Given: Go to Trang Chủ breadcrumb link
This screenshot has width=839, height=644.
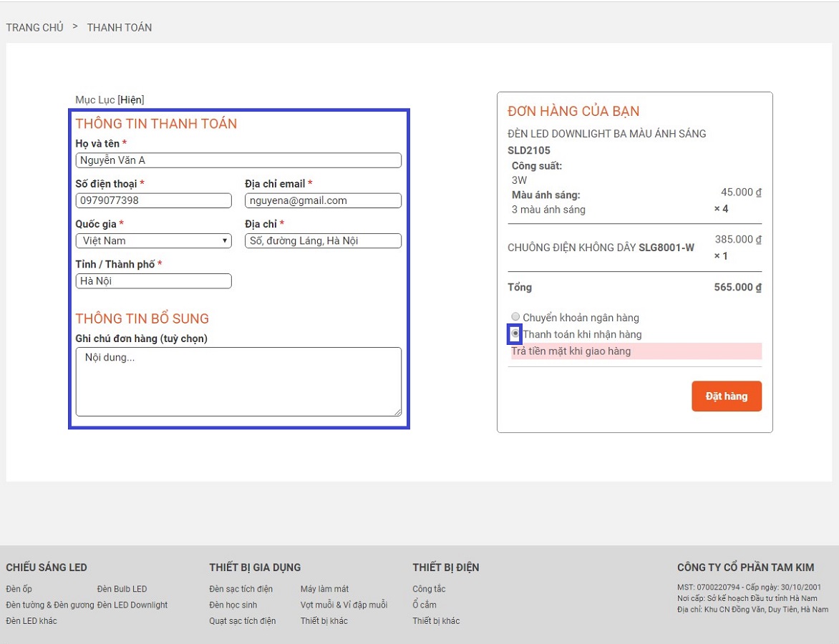Looking at the screenshot, I should click(34, 28).
